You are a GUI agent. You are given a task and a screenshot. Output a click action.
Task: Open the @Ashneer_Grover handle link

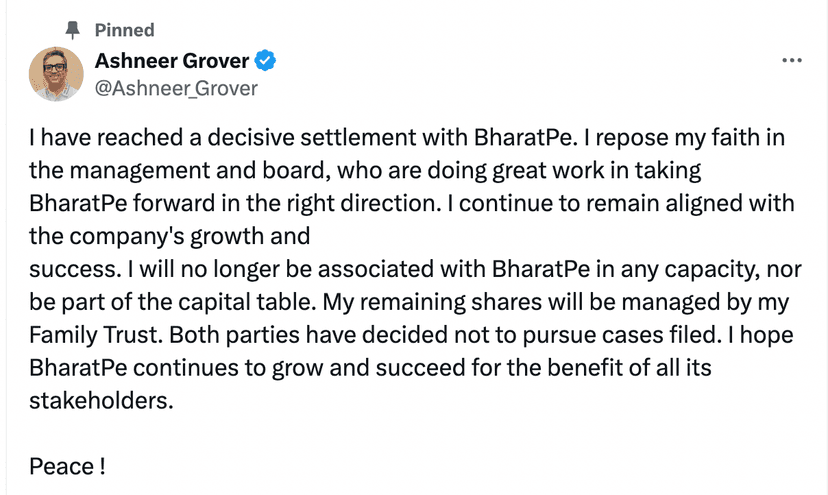(176, 88)
